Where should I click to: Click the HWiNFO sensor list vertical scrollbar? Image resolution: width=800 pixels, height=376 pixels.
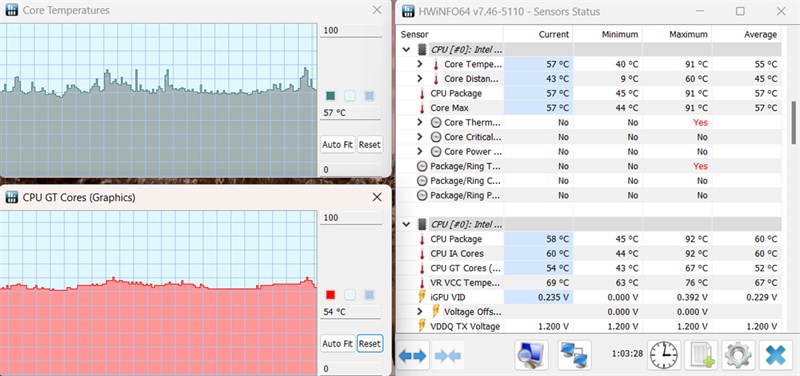tap(794, 123)
